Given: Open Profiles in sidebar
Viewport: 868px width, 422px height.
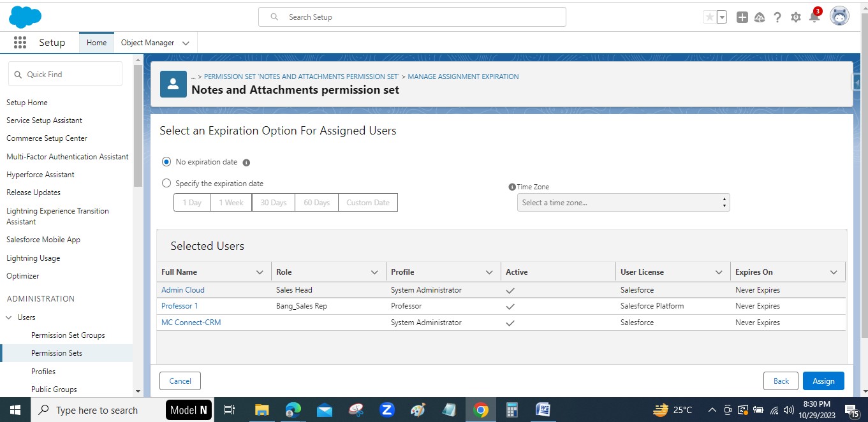Looking at the screenshot, I should tap(43, 372).
